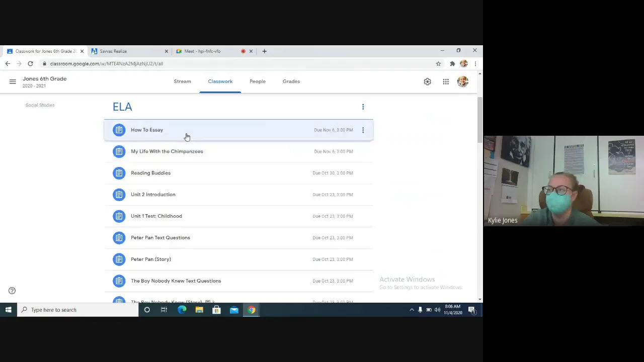
Task: Click the Windows taskbar search box
Action: click(78, 310)
